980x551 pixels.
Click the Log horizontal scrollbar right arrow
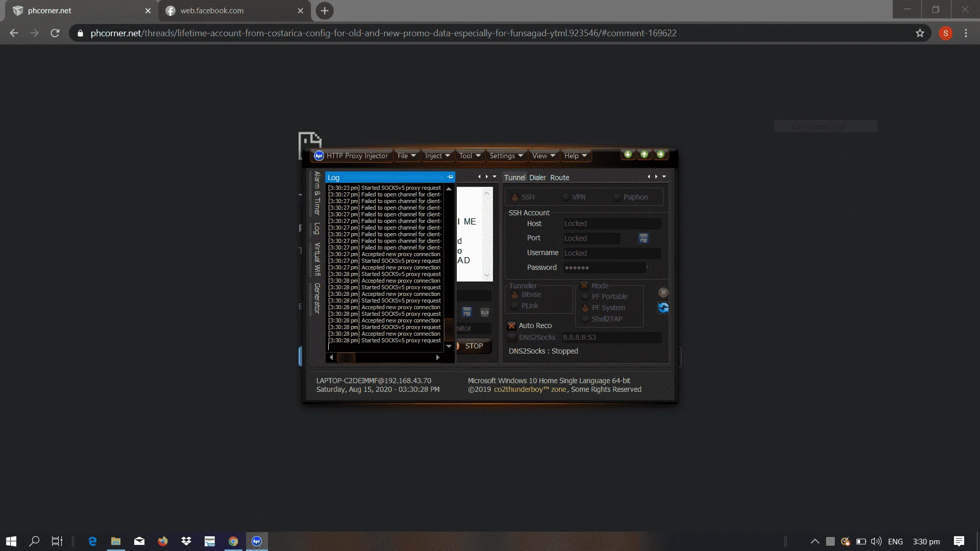437,358
